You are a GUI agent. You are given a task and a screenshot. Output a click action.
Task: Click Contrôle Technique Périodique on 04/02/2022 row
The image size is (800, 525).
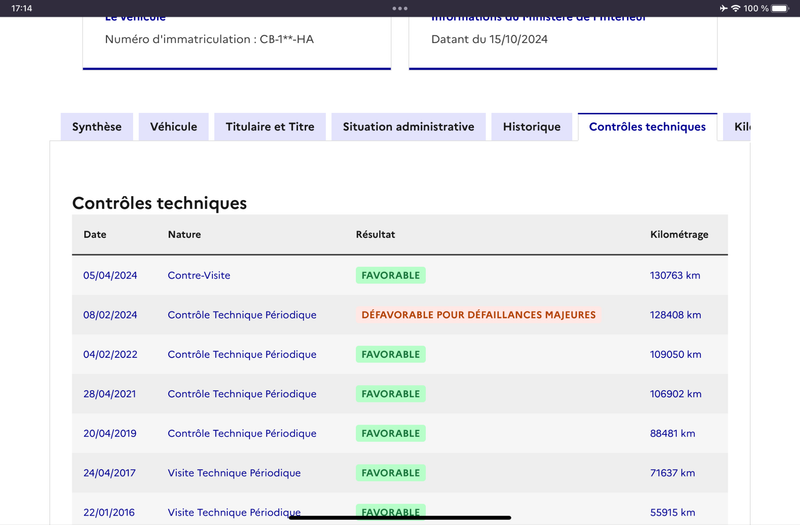coord(242,354)
